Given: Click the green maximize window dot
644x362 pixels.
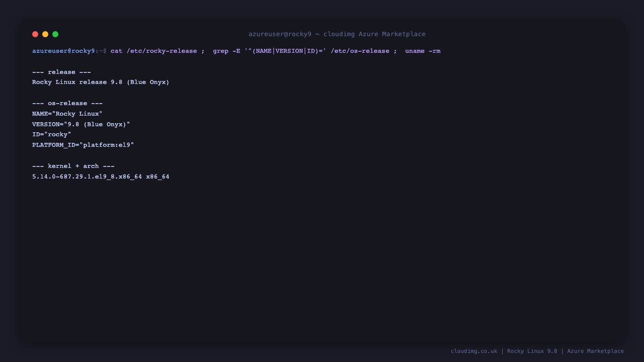Looking at the screenshot, I should click(x=55, y=34).
